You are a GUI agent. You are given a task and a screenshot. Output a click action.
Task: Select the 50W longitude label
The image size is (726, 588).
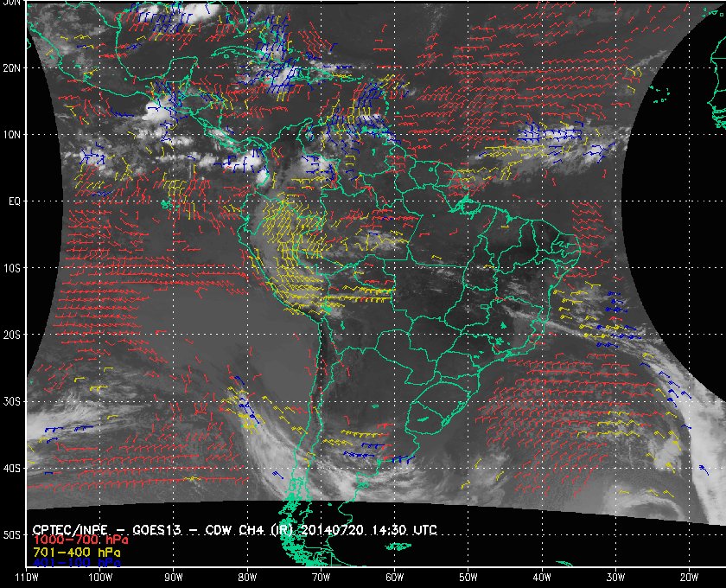[468, 577]
